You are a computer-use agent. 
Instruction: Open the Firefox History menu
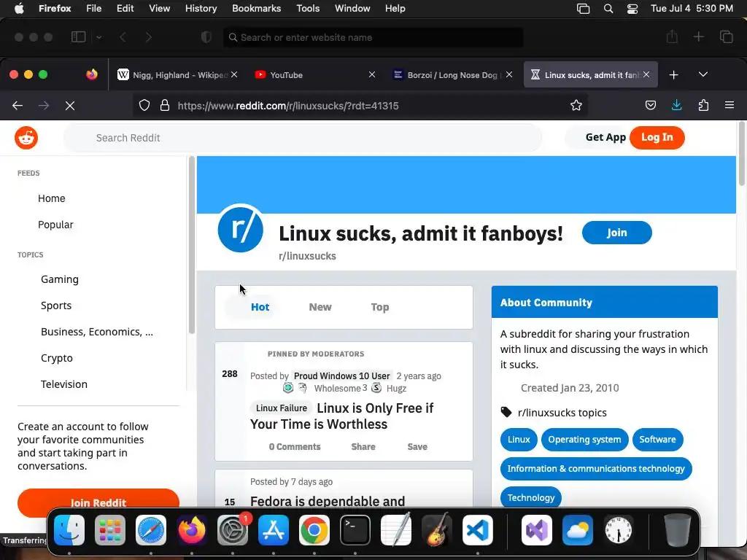tap(201, 9)
